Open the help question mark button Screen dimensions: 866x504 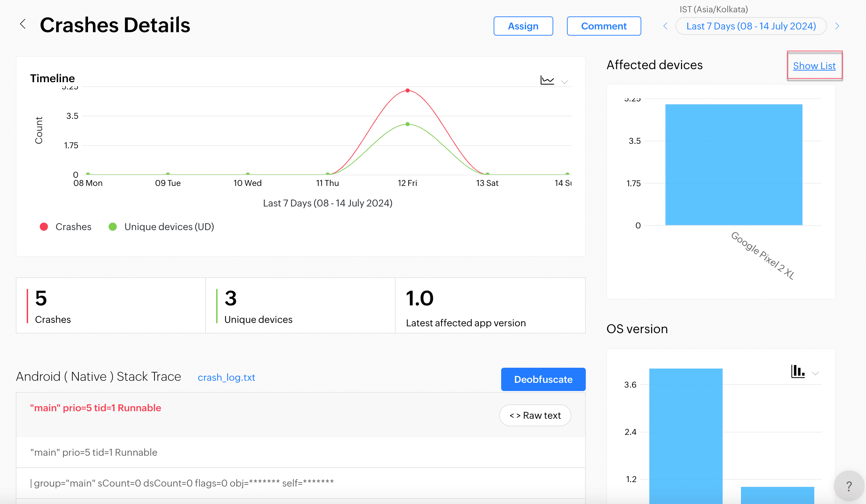click(x=849, y=486)
